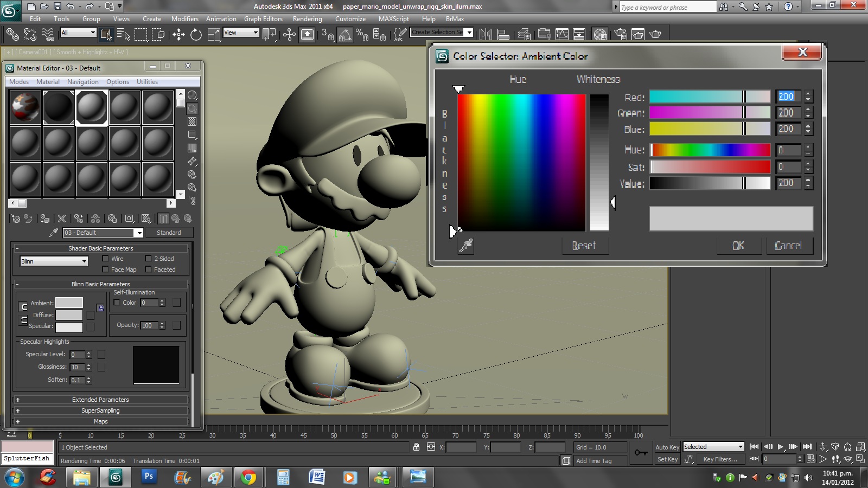Image resolution: width=868 pixels, height=488 pixels.
Task: Open the Rendering menu
Action: tap(308, 18)
